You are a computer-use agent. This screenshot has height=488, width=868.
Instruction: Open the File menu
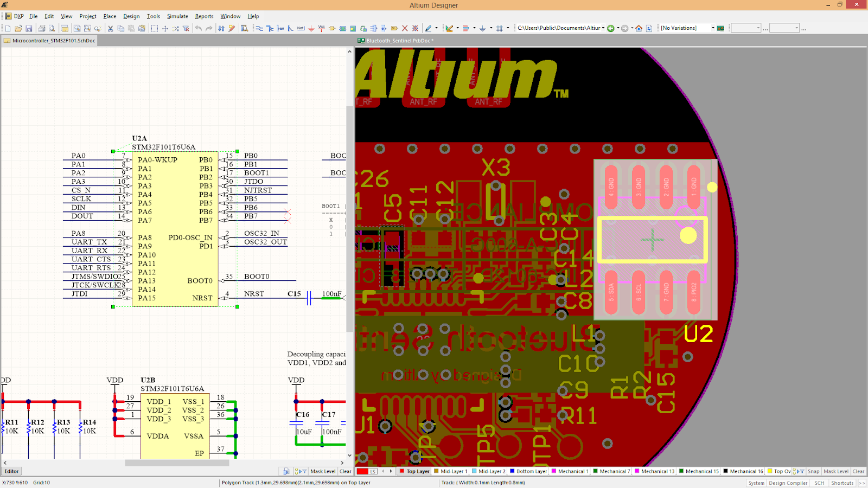[x=33, y=16]
